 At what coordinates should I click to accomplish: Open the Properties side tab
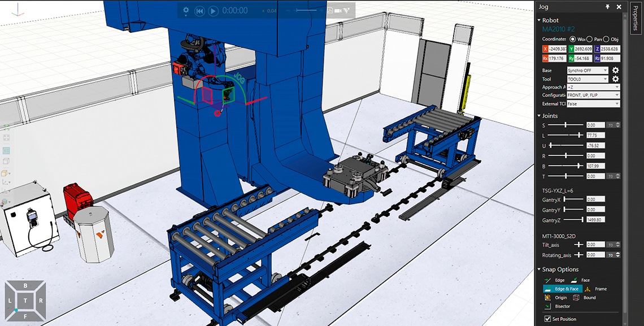pyautogui.click(x=635, y=19)
